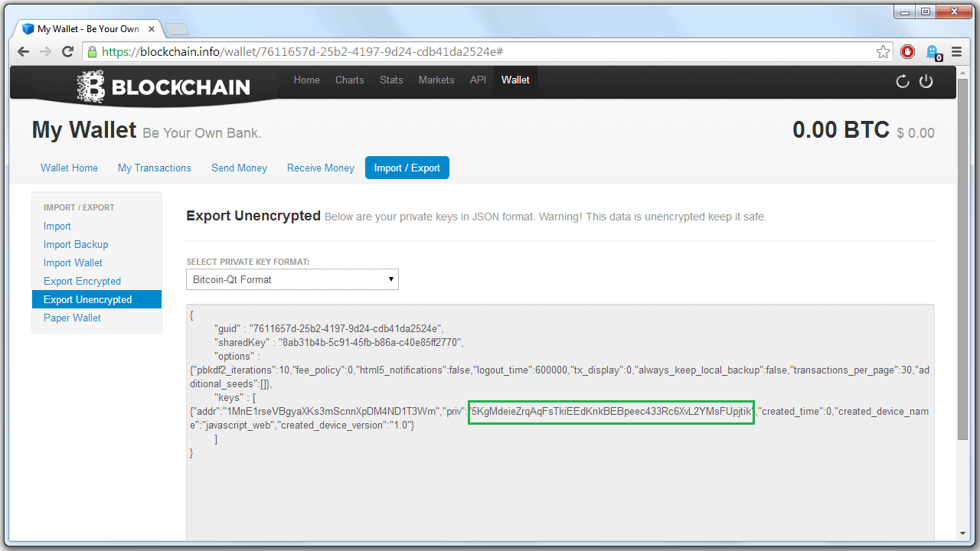Bookmark page with the star icon

pos(883,52)
